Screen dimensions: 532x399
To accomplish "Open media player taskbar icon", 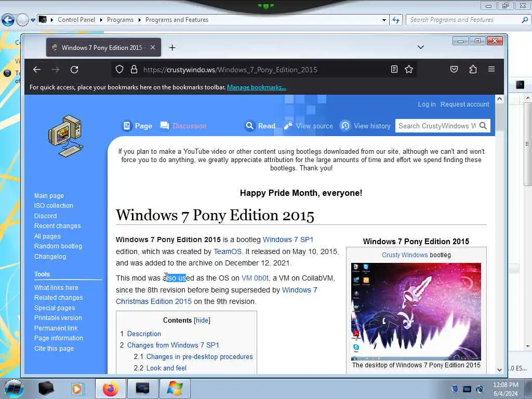I will point(77,389).
